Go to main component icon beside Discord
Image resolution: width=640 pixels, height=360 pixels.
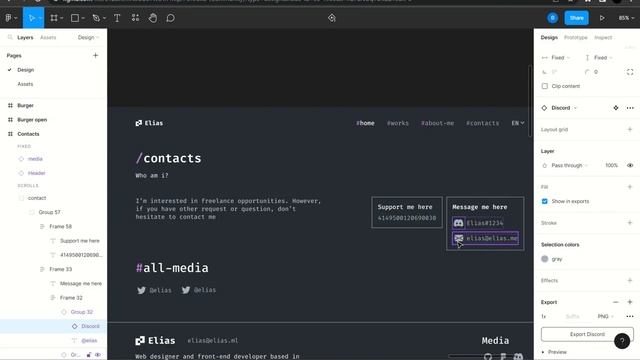pyautogui.click(x=616, y=108)
